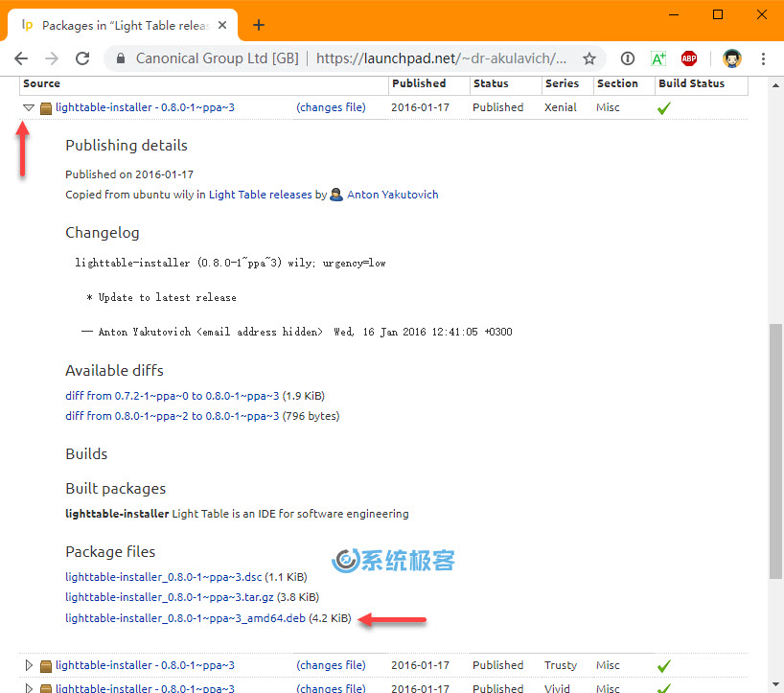This screenshot has height=693, width=784.
Task: Bookmark this page with the star icon
Action: point(589,58)
